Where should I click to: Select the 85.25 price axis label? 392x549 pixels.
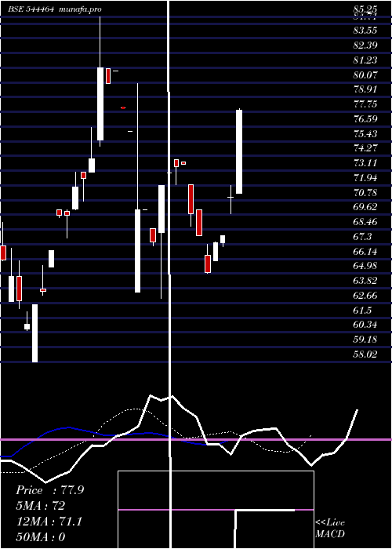click(365, 9)
